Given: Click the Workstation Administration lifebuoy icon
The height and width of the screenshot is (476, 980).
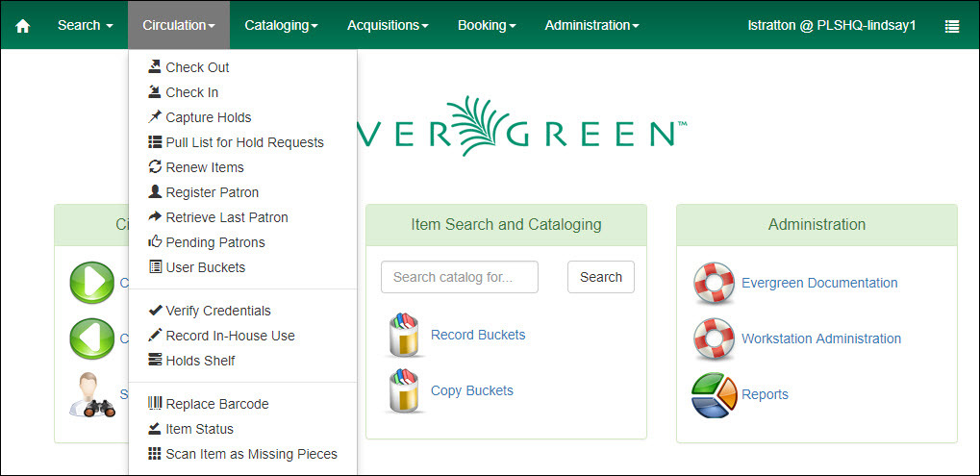Looking at the screenshot, I should [714, 338].
